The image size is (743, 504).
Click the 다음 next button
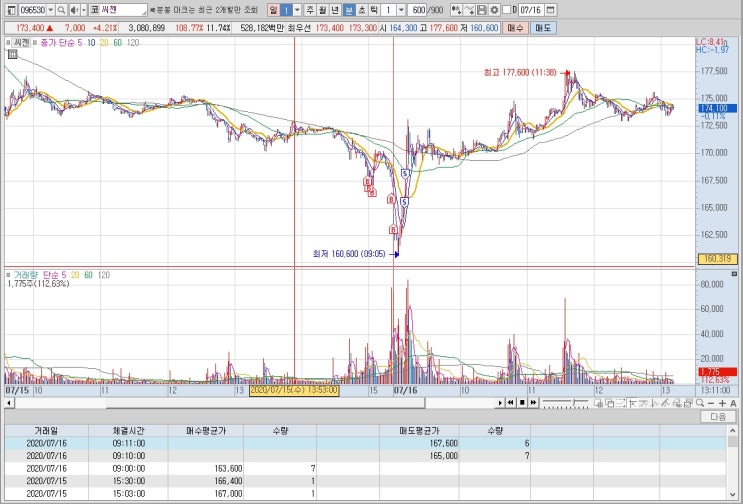click(718, 416)
